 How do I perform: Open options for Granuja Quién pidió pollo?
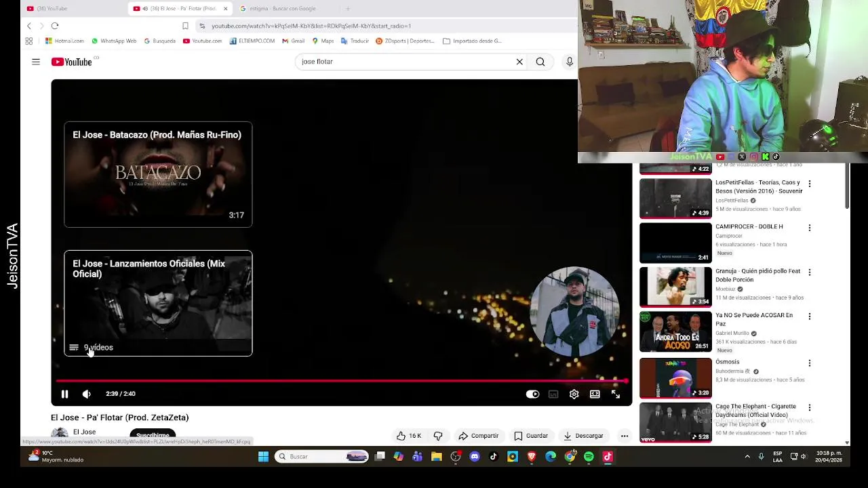(x=809, y=272)
